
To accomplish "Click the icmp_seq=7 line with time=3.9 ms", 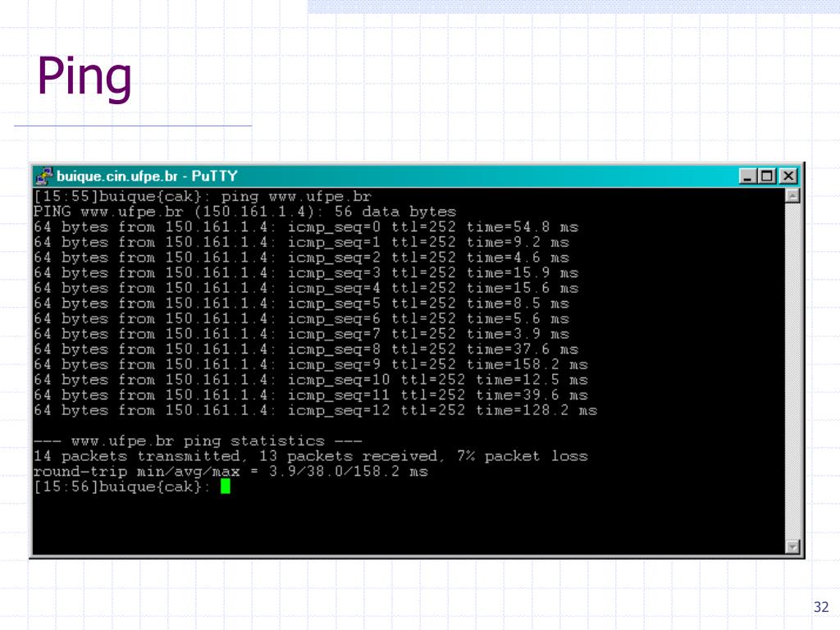I will pos(301,334).
